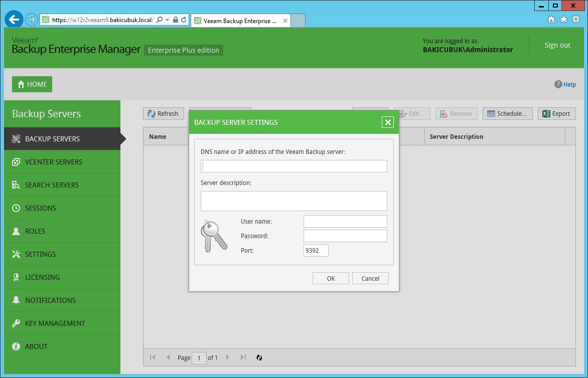Focus the Server description field
The height and width of the screenshot is (378, 588).
pos(293,201)
